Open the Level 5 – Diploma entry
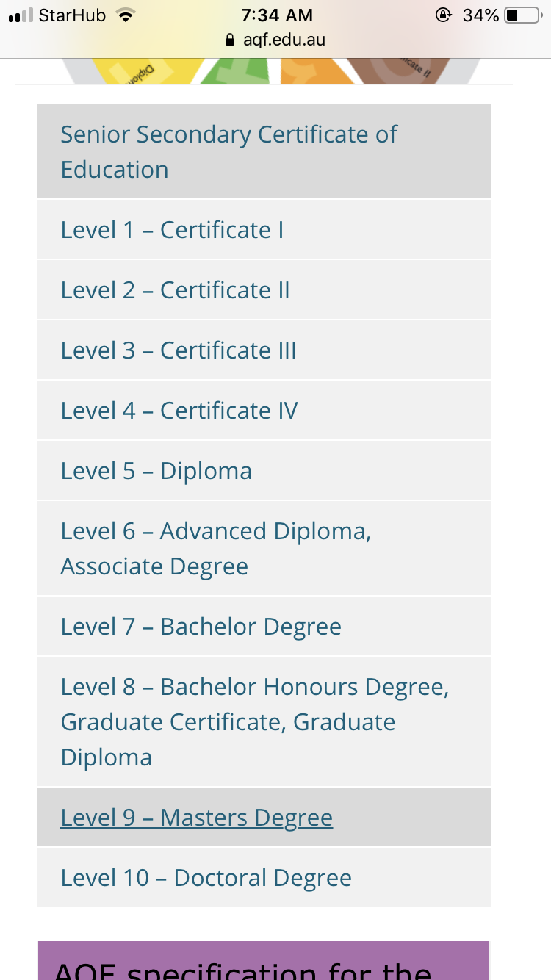The height and width of the screenshot is (980, 551). (x=156, y=471)
